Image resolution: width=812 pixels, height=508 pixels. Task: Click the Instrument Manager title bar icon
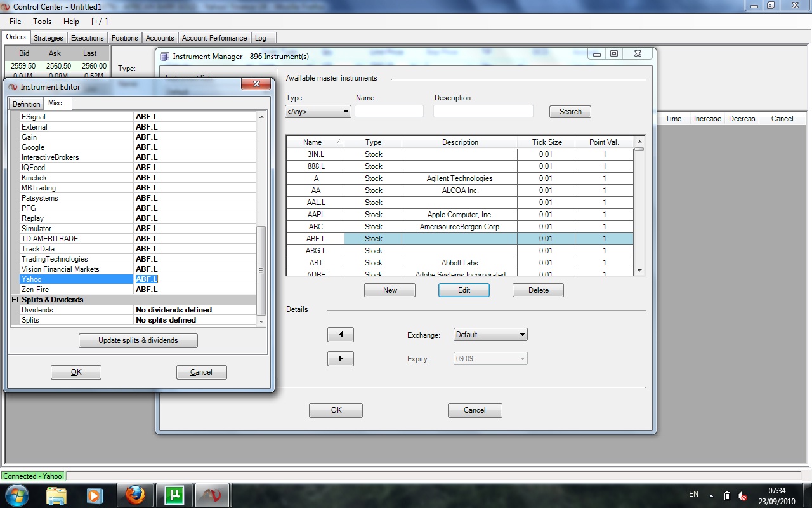click(x=166, y=57)
